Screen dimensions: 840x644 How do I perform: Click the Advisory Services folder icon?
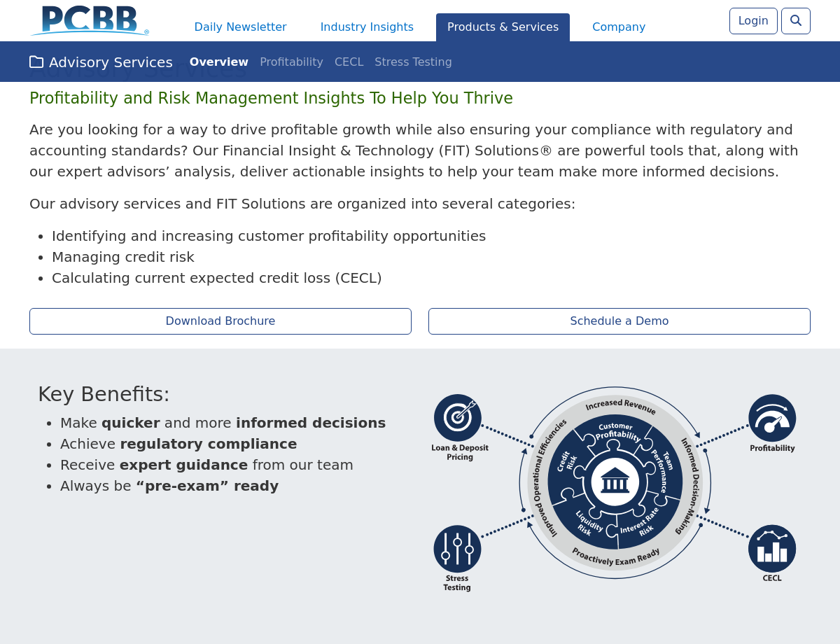click(x=36, y=62)
